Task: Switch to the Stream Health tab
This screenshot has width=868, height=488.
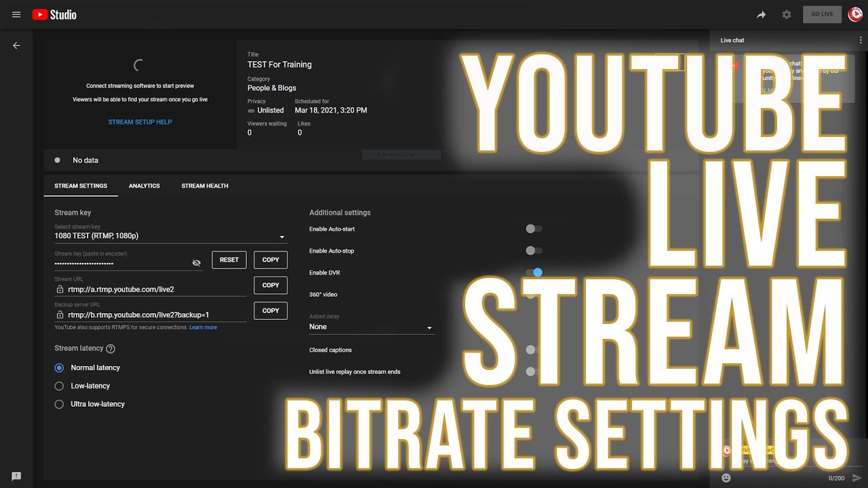Action: coord(204,186)
